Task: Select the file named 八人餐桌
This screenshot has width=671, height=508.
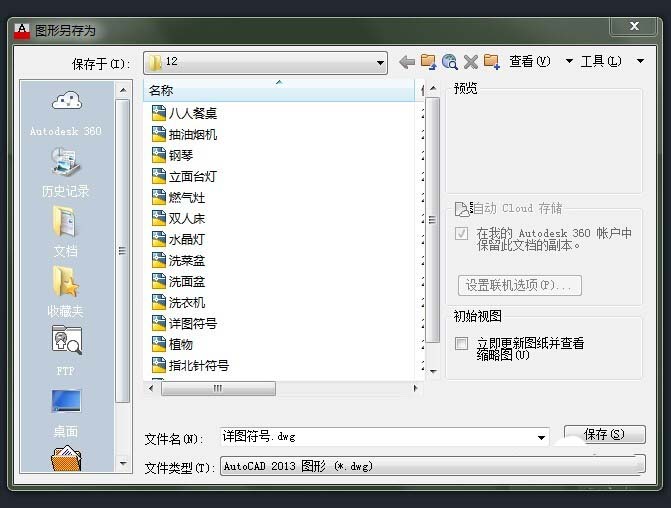Action: (193, 113)
